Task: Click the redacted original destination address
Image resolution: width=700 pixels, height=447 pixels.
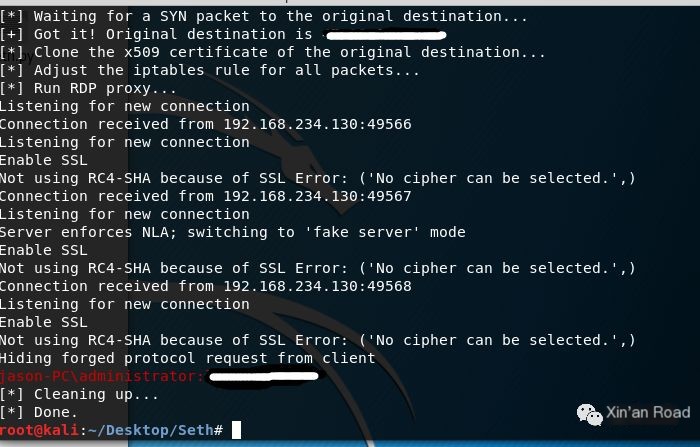Action: (x=386, y=35)
